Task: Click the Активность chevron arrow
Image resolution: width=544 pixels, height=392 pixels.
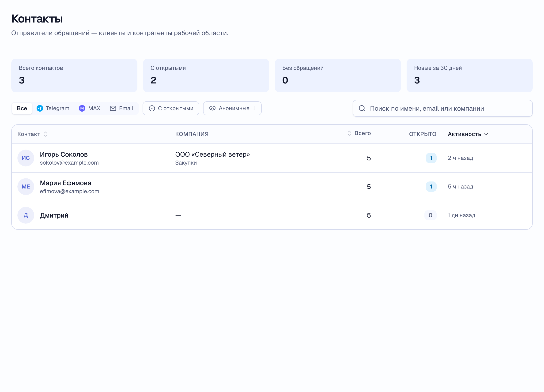Action: 486,134
